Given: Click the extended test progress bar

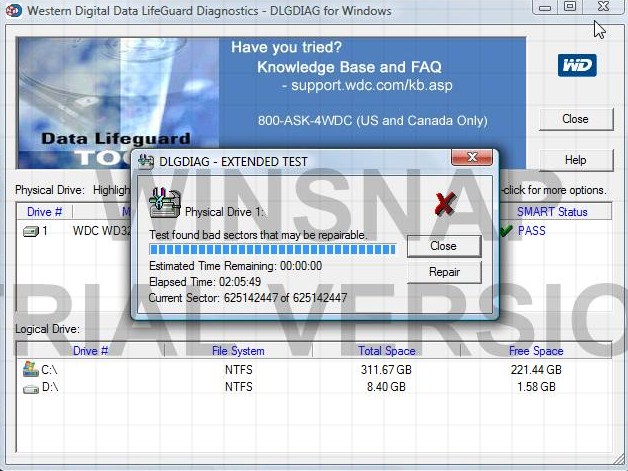Looking at the screenshot, I should coord(273,250).
